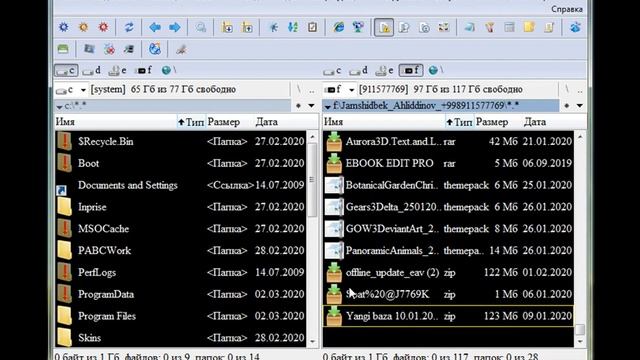Image resolution: width=640 pixels, height=360 pixels.
Task: Click the orange gear toolbar icon
Action: [84, 27]
